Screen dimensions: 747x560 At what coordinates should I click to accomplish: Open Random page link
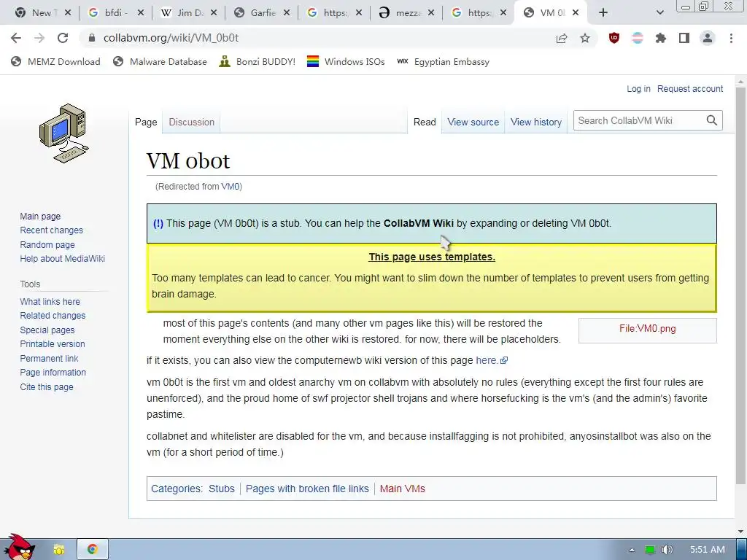tap(47, 245)
